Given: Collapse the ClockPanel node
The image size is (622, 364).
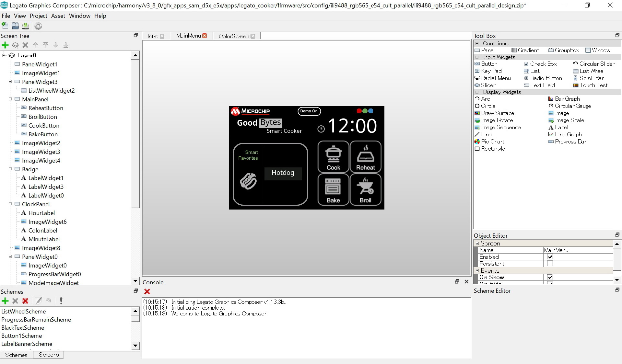Looking at the screenshot, I should coord(10,204).
